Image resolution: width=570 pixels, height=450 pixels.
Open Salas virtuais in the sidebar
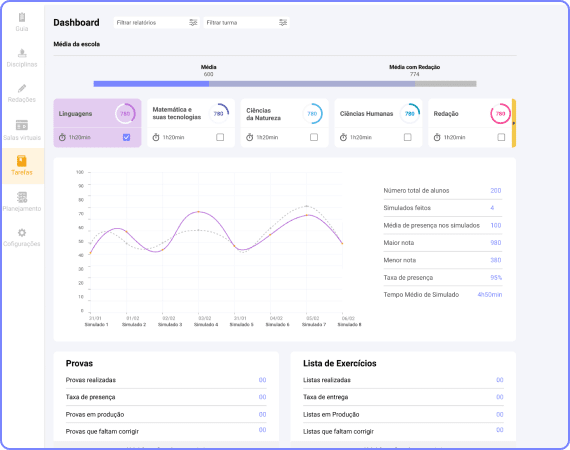(x=22, y=125)
